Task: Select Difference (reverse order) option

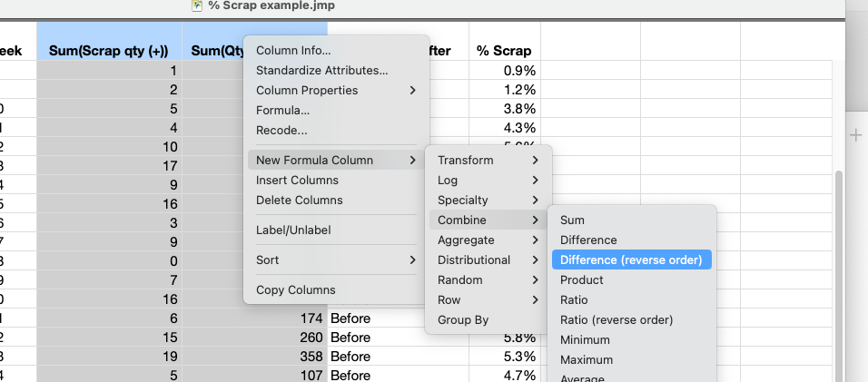Action: [630, 260]
